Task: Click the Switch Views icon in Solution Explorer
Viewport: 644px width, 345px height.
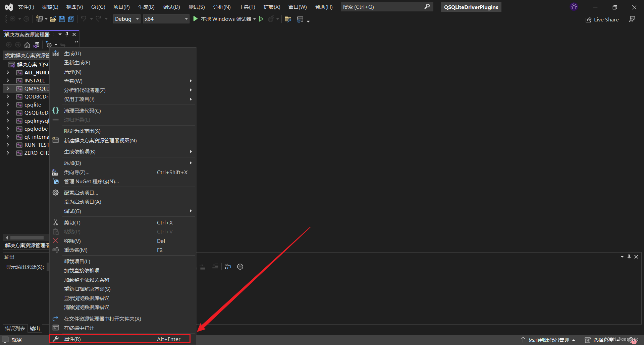Action: [36, 45]
